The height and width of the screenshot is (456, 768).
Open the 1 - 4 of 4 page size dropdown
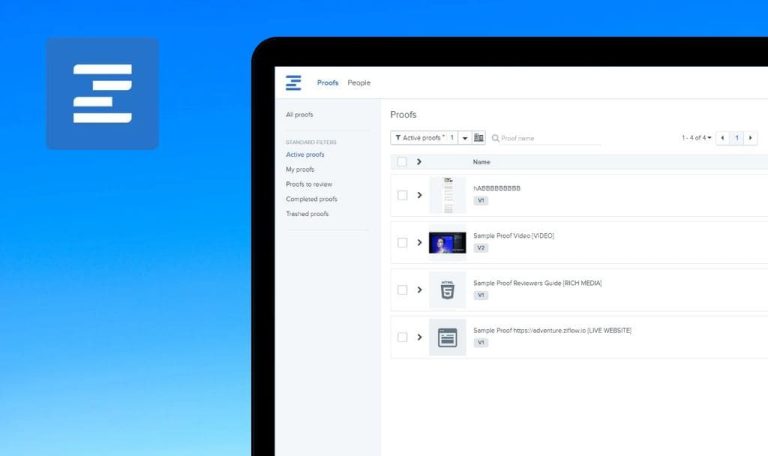point(696,138)
